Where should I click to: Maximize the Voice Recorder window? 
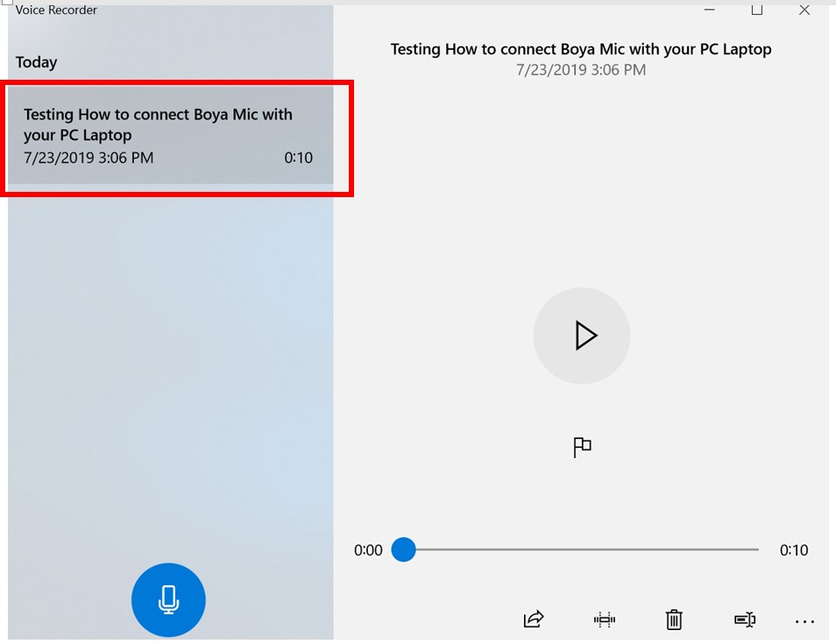point(756,10)
